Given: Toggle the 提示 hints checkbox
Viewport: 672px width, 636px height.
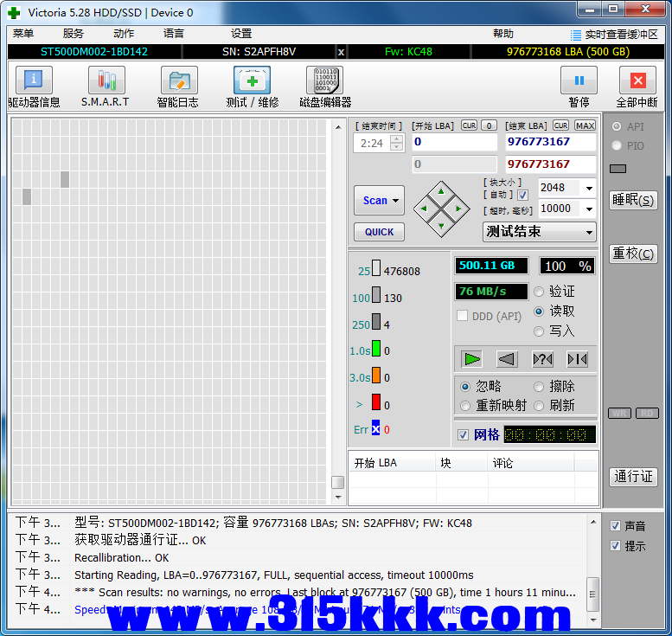Looking at the screenshot, I should tap(616, 545).
